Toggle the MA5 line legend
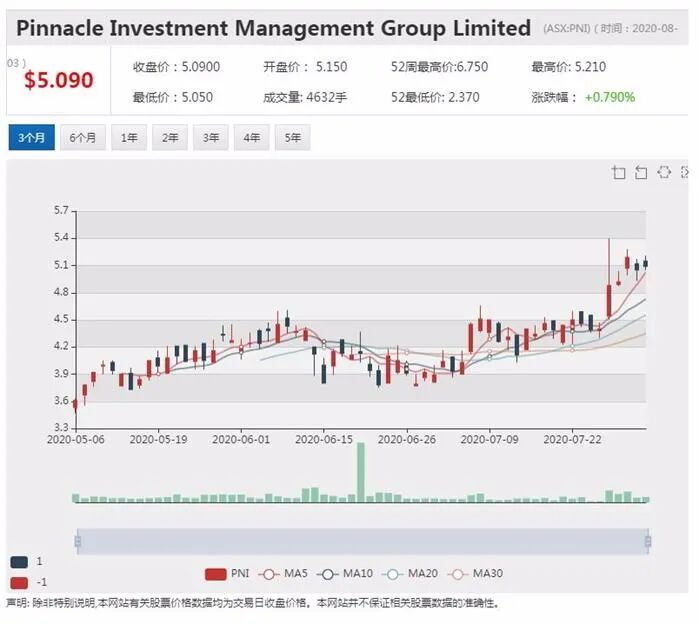699x624 pixels. [283, 574]
